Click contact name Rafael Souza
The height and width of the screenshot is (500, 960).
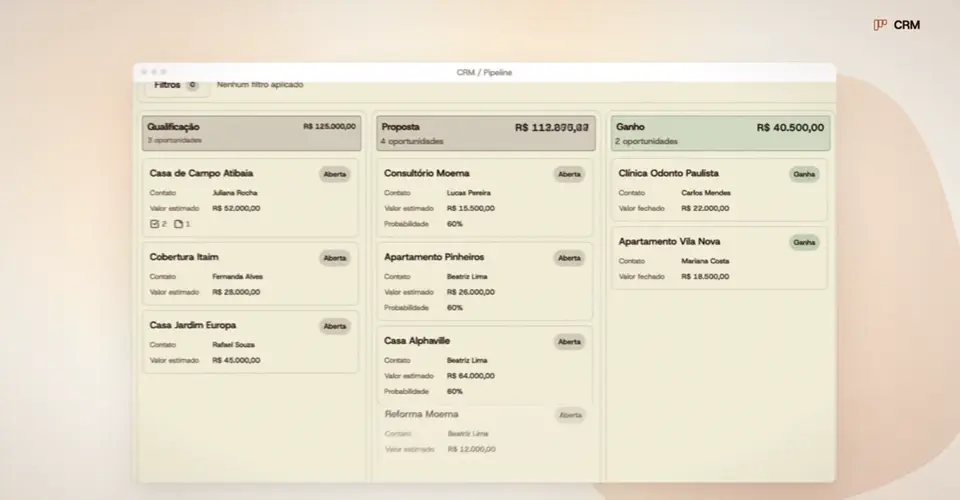coord(233,345)
